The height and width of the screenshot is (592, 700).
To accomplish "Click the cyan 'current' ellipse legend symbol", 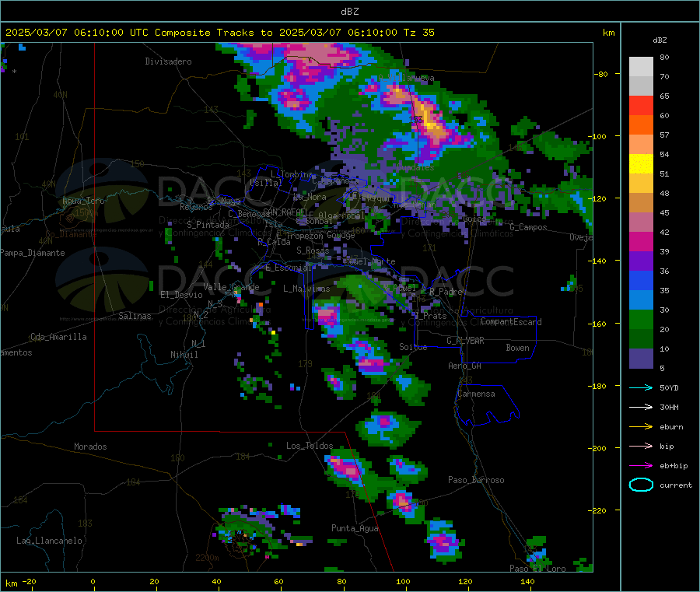I will 641,485.
